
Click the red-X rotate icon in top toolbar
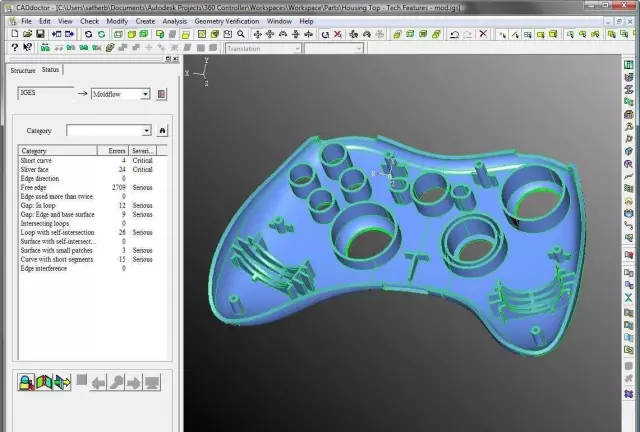click(x=338, y=34)
